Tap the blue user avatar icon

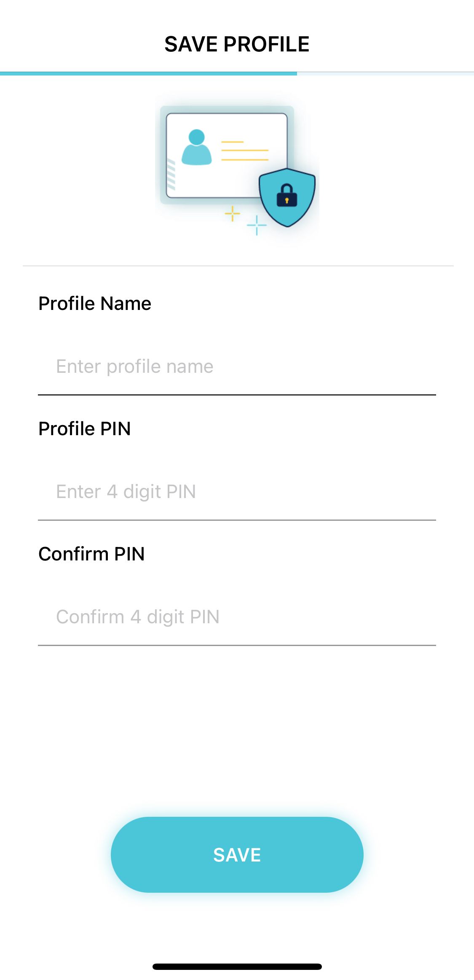(196, 148)
